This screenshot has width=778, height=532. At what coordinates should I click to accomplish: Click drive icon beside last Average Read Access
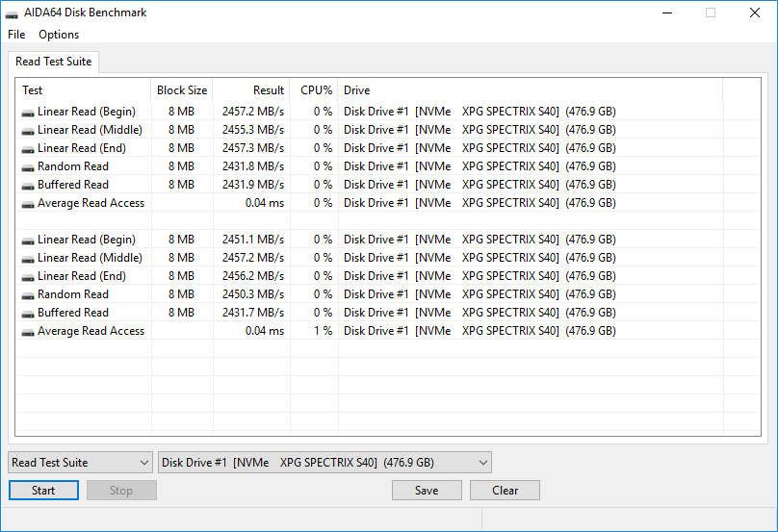(x=28, y=331)
